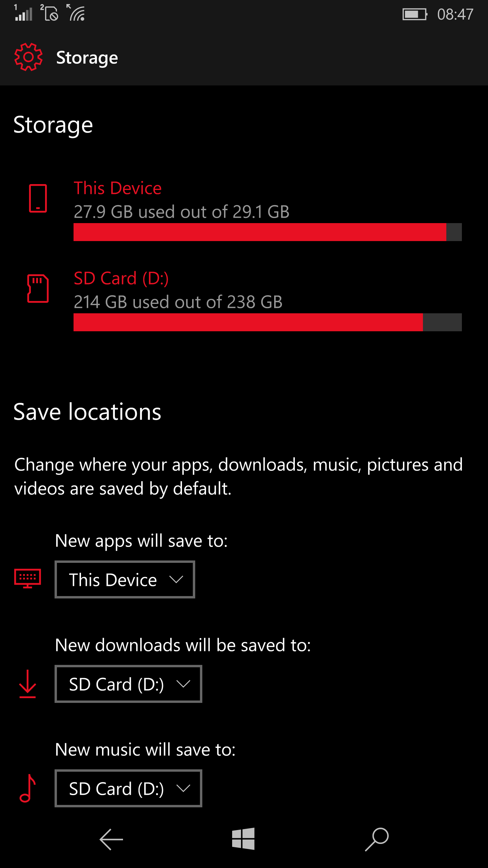488x868 pixels.
Task: Check the Wi-Fi status icon
Action: pyautogui.click(x=77, y=13)
